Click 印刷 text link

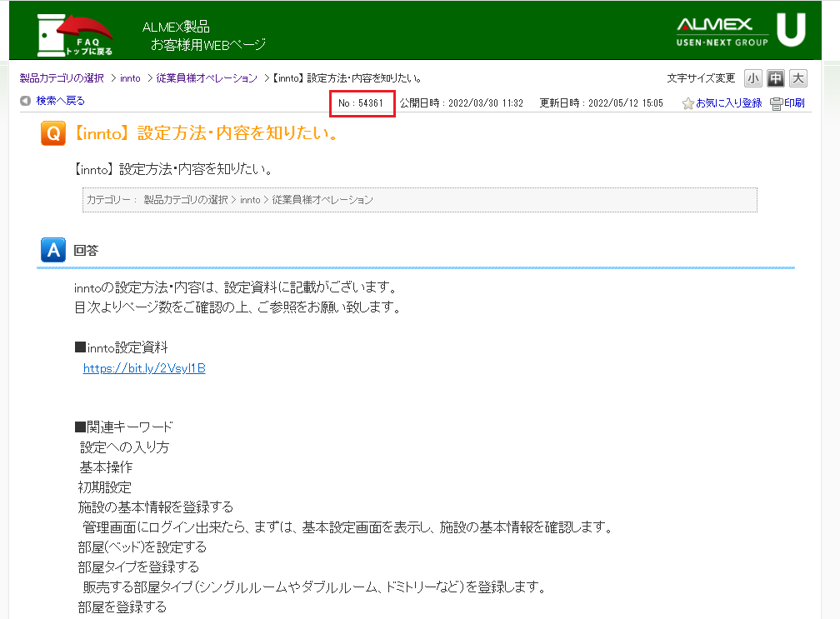coord(794,103)
